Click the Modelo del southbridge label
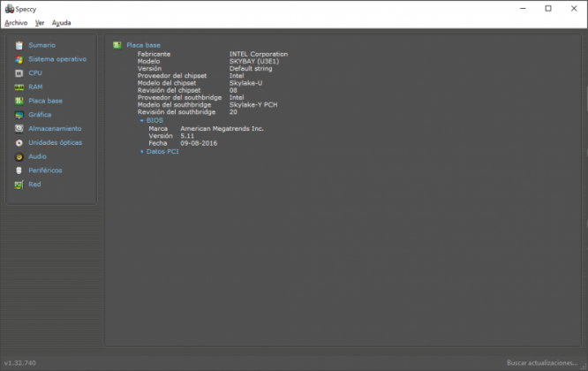 (x=174, y=104)
